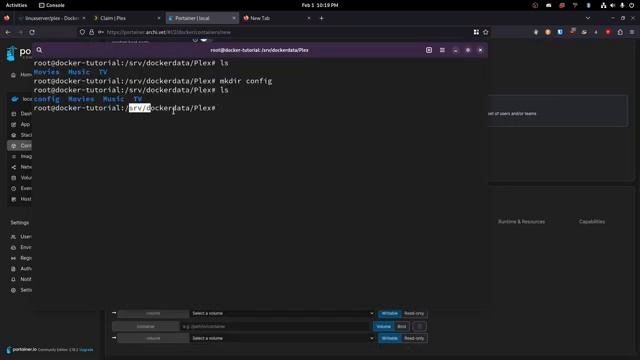
Task: Switch to the New Tab tab
Action: [x=277, y=18]
